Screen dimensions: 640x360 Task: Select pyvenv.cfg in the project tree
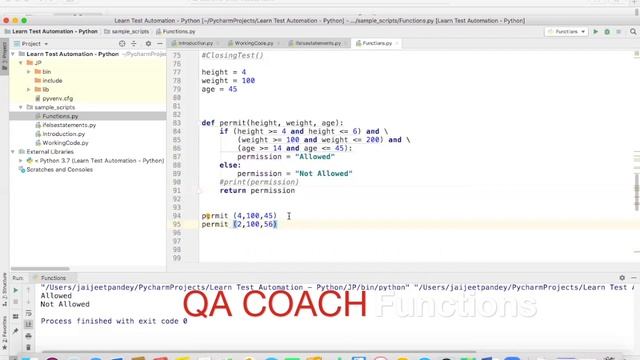pyautogui.click(x=54, y=98)
